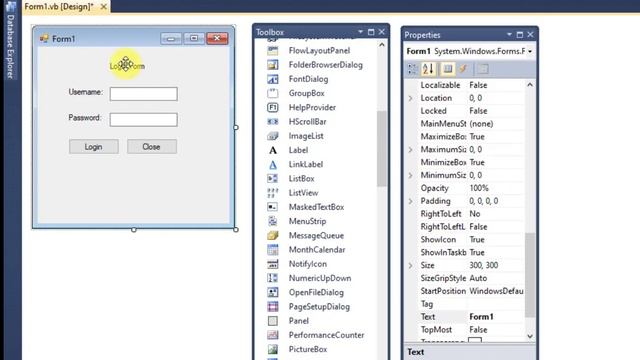Select the GroupBox control icon
The image size is (640, 360).
tap(273, 93)
